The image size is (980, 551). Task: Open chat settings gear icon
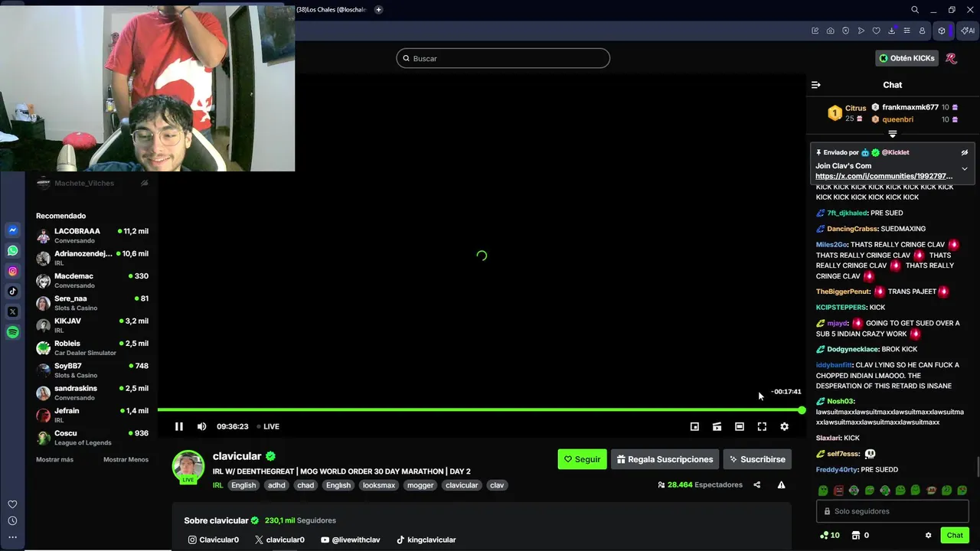click(x=929, y=536)
